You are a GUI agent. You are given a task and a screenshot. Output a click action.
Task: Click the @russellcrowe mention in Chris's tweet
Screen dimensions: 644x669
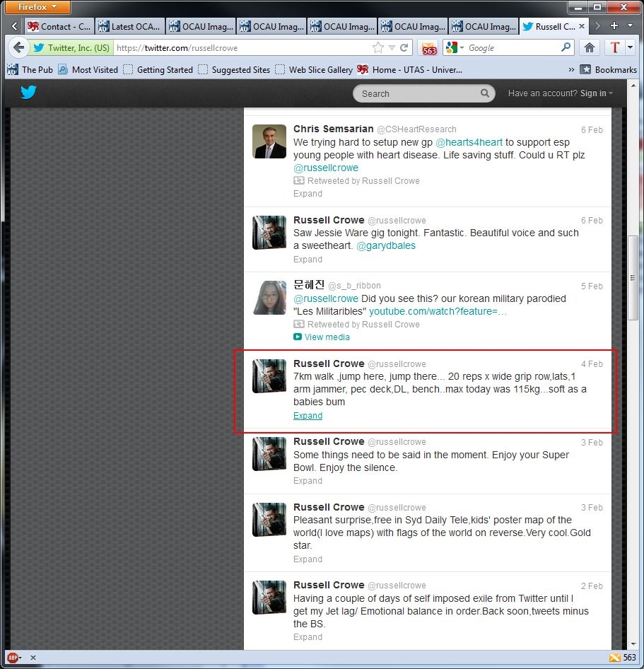[326, 168]
